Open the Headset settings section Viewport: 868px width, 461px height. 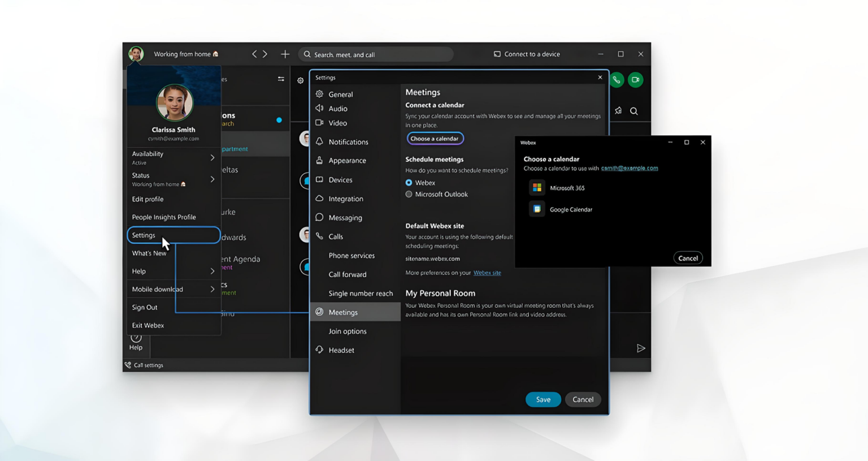[x=341, y=350]
